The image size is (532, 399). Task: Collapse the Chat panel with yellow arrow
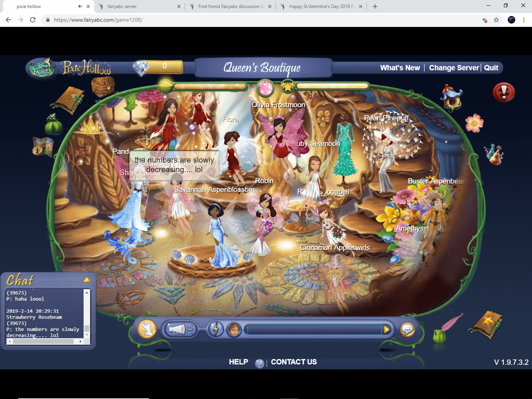[x=87, y=279]
